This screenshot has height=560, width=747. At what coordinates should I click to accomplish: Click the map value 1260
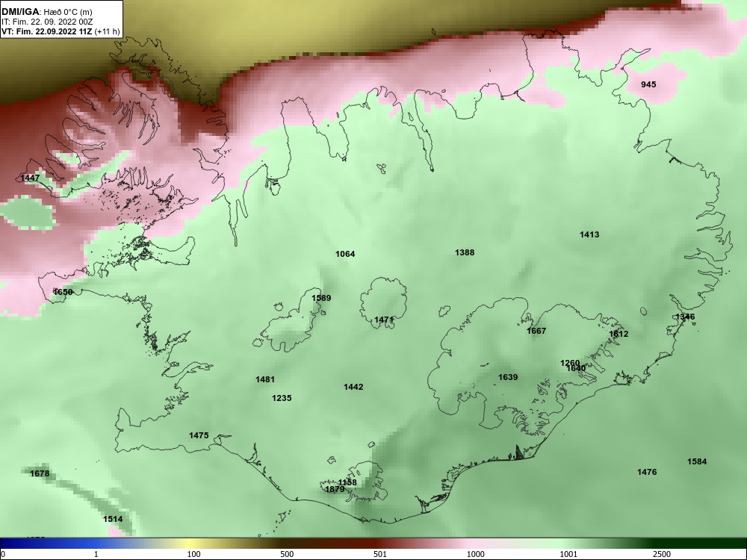click(x=570, y=363)
